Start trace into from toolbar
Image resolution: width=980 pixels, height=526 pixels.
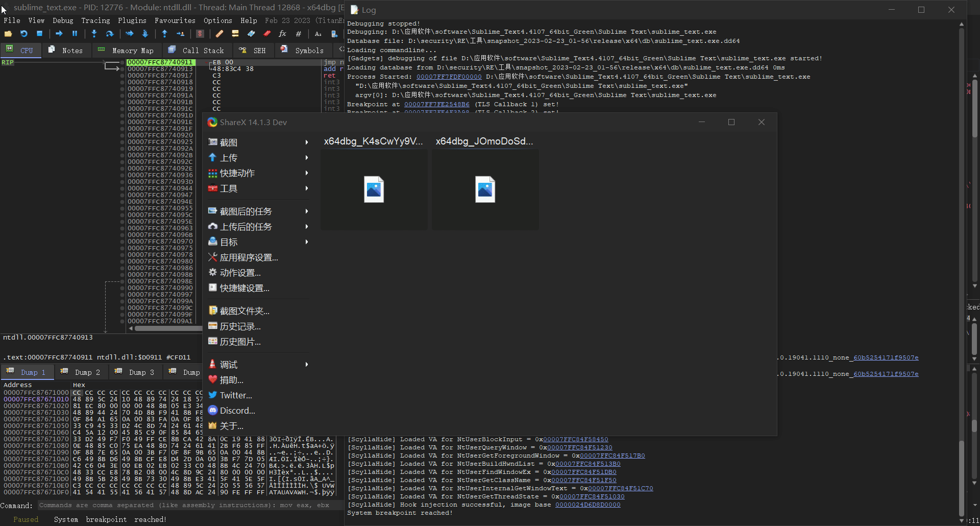(x=129, y=34)
